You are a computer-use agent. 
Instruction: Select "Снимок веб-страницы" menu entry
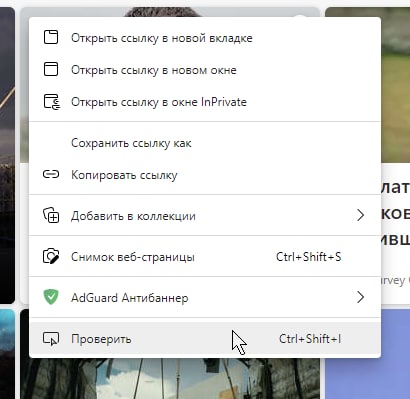(205, 257)
